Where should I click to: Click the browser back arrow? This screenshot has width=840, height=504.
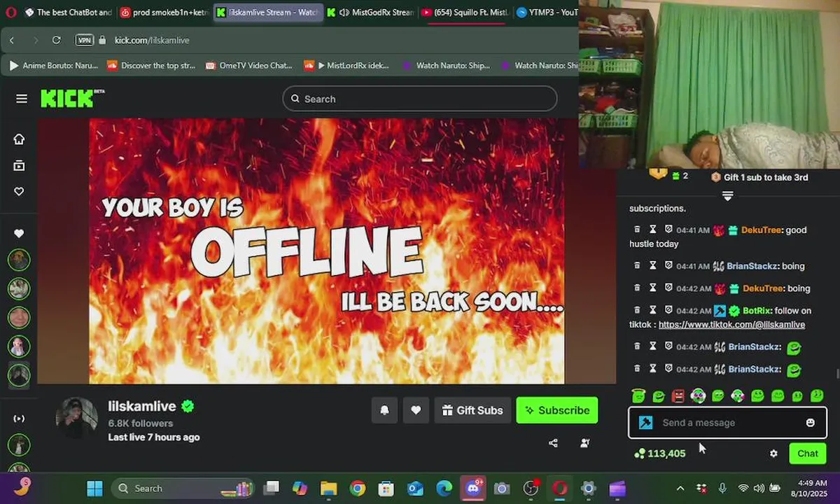tap(12, 40)
